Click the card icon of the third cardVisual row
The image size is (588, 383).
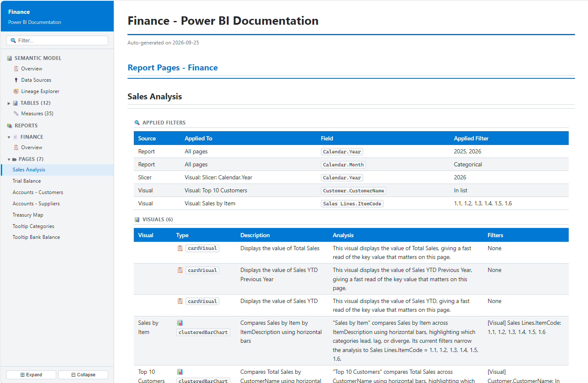pos(180,301)
